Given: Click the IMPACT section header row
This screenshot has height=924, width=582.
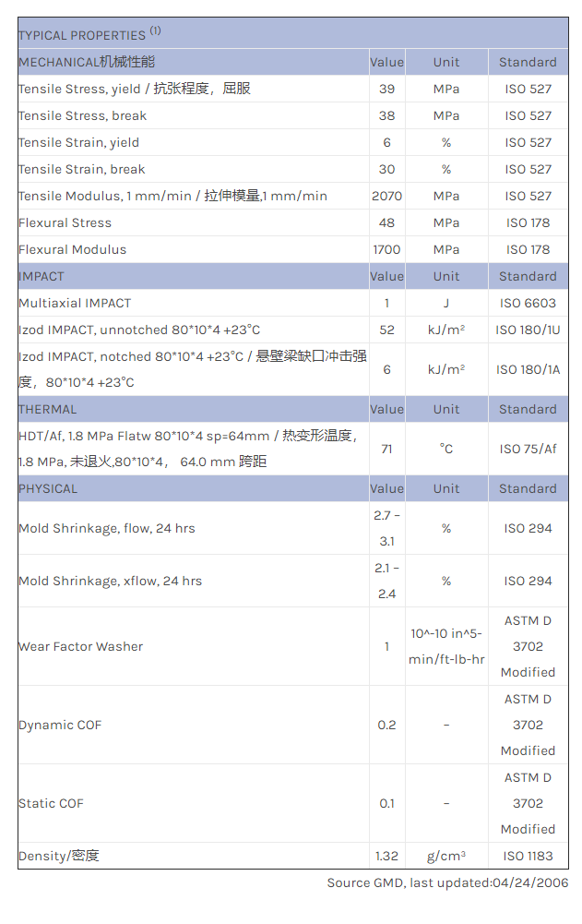Looking at the screenshot, I should [x=42, y=276].
